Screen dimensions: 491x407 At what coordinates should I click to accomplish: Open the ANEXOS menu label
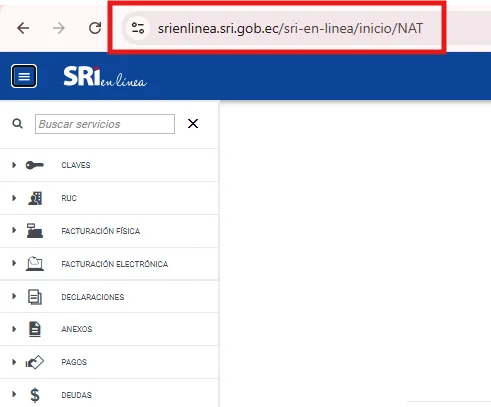[77, 329]
